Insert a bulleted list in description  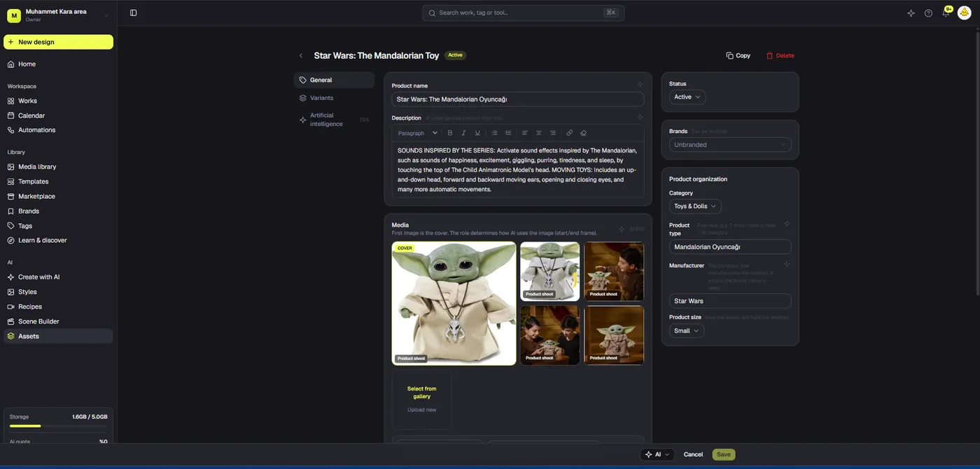[494, 133]
